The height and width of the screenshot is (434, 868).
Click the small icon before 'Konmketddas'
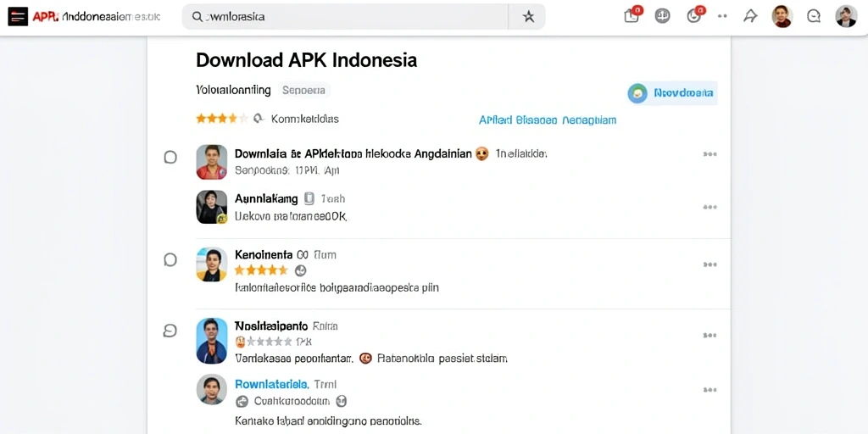258,119
